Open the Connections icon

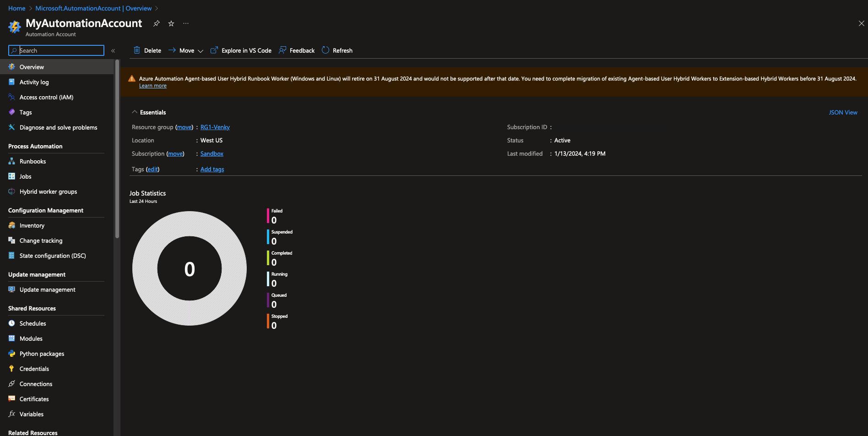pyautogui.click(x=12, y=384)
